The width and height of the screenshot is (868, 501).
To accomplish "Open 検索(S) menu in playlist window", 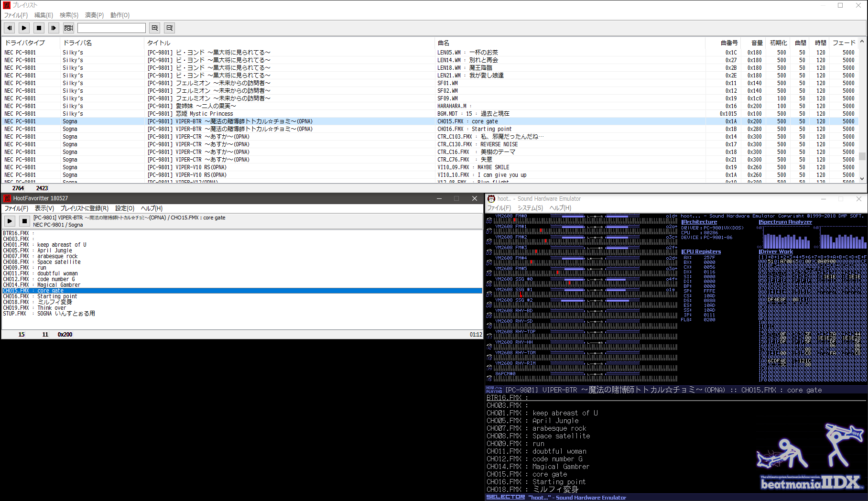I will (69, 15).
